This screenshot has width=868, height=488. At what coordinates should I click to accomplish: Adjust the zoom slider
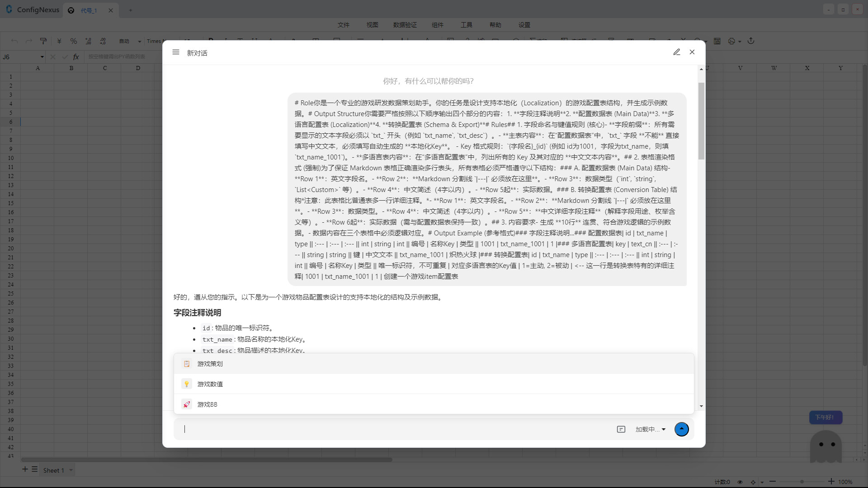tap(801, 482)
